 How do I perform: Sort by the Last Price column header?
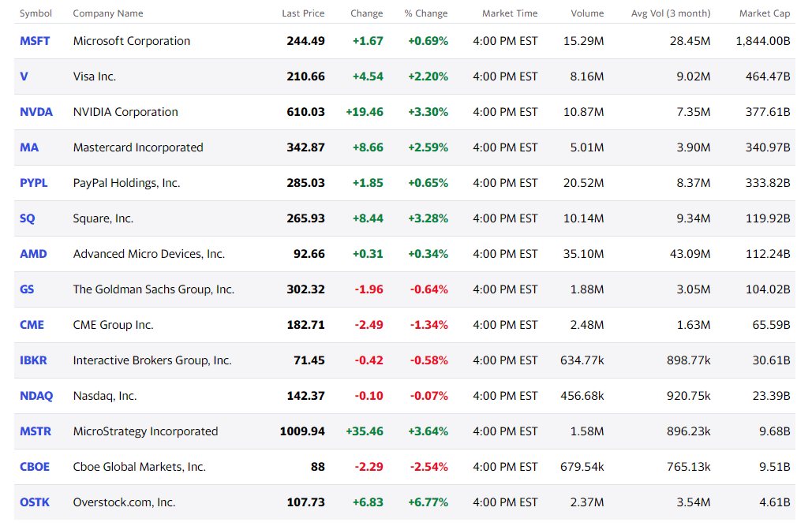[x=303, y=13]
